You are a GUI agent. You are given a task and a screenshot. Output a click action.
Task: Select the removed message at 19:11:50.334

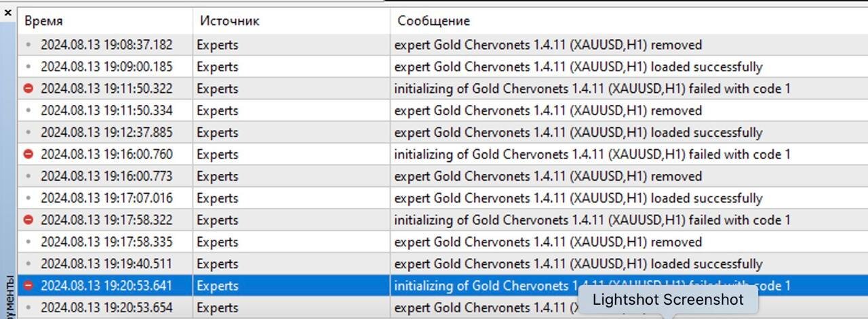coord(548,110)
